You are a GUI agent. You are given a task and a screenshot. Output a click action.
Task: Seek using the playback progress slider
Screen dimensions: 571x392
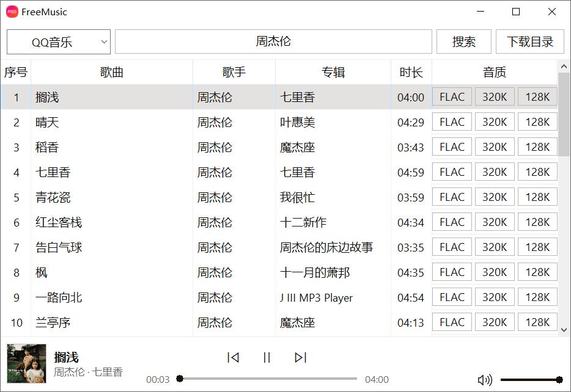tap(268, 379)
